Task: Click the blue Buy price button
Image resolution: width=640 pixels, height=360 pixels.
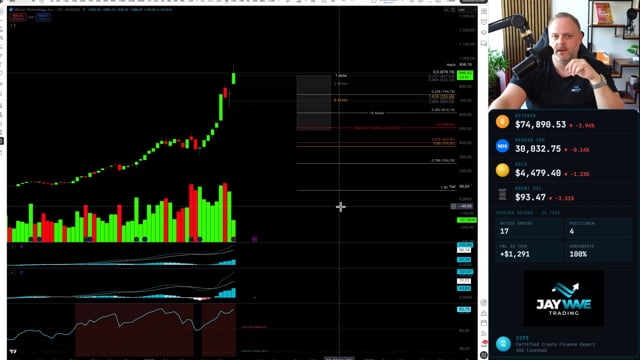Action: (x=42, y=17)
